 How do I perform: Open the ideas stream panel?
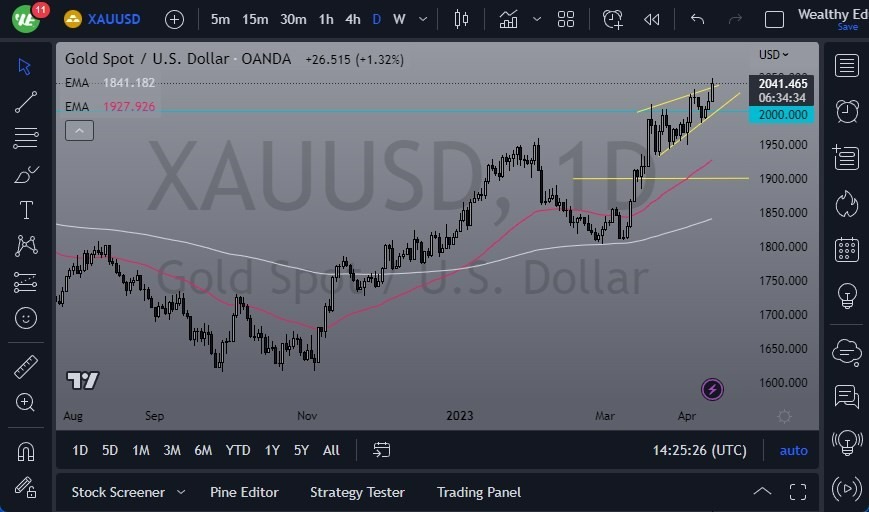(847, 442)
